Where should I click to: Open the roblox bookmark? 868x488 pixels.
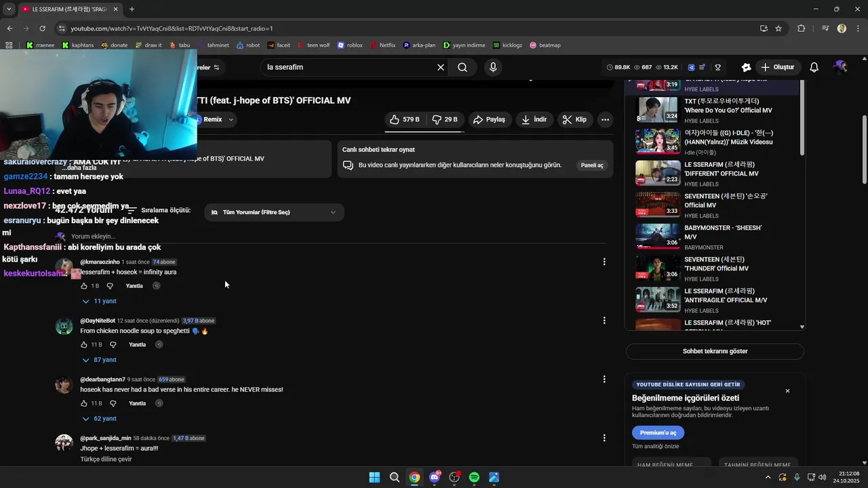[350, 45]
